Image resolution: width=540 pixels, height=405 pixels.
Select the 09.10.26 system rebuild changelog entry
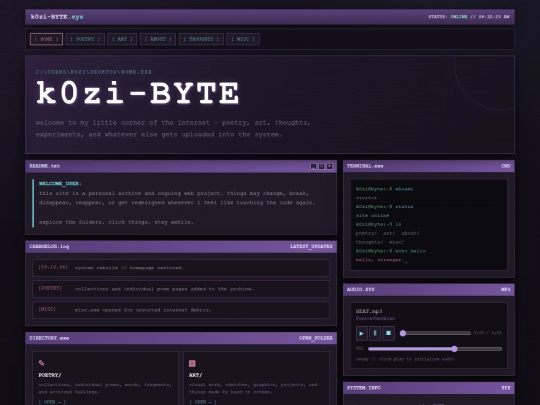pos(181,268)
